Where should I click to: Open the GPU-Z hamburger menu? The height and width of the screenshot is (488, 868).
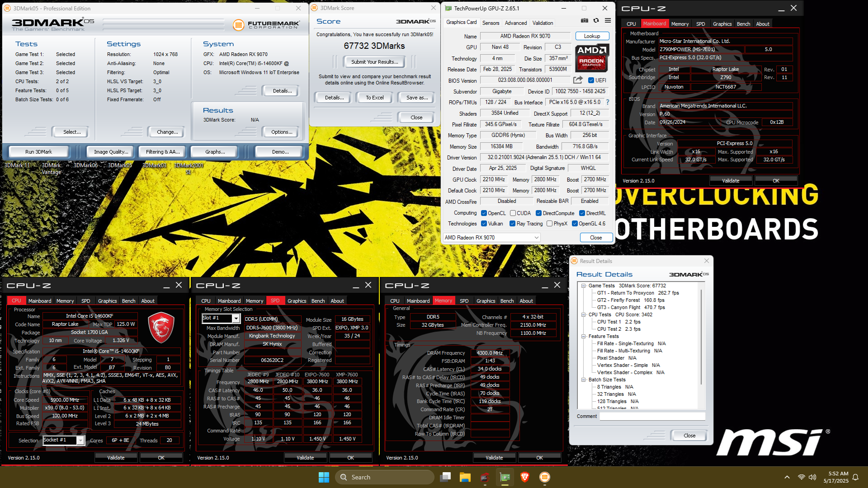pos(608,21)
